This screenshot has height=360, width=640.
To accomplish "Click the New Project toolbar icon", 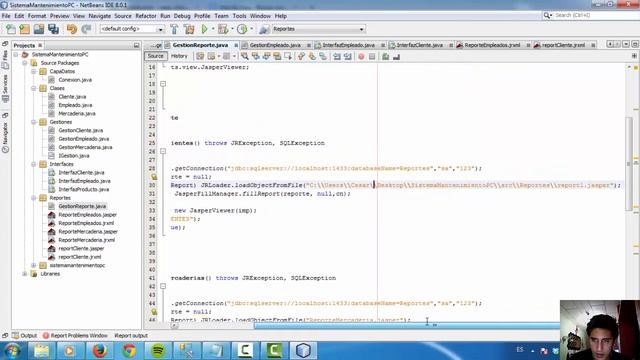I will [24, 29].
